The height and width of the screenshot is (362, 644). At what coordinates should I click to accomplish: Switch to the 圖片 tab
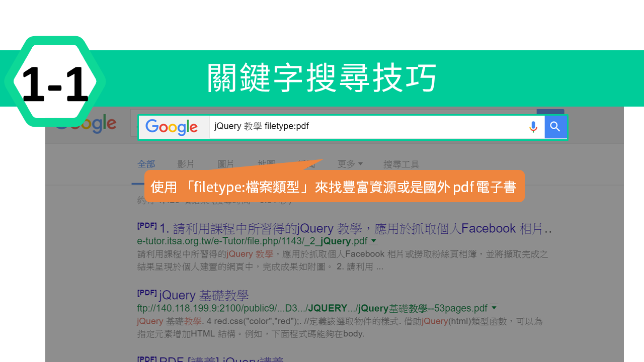226,164
